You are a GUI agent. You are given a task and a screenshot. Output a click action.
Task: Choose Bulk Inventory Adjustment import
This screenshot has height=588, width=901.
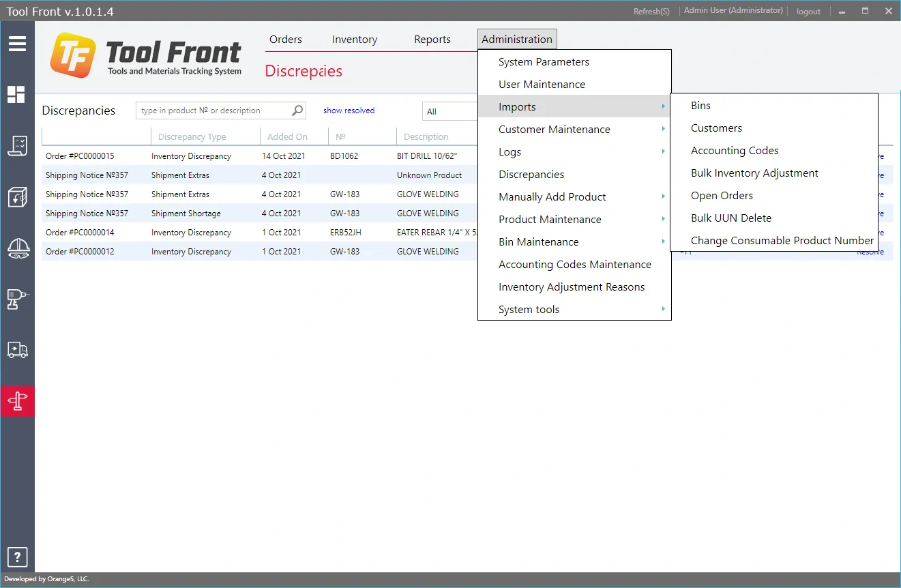pyautogui.click(x=754, y=173)
